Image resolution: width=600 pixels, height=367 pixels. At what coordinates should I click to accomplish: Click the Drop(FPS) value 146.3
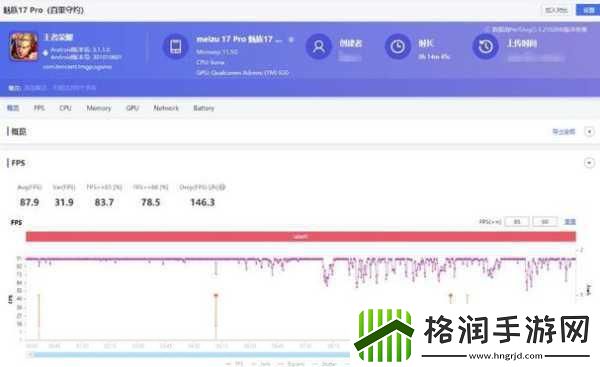click(x=202, y=202)
